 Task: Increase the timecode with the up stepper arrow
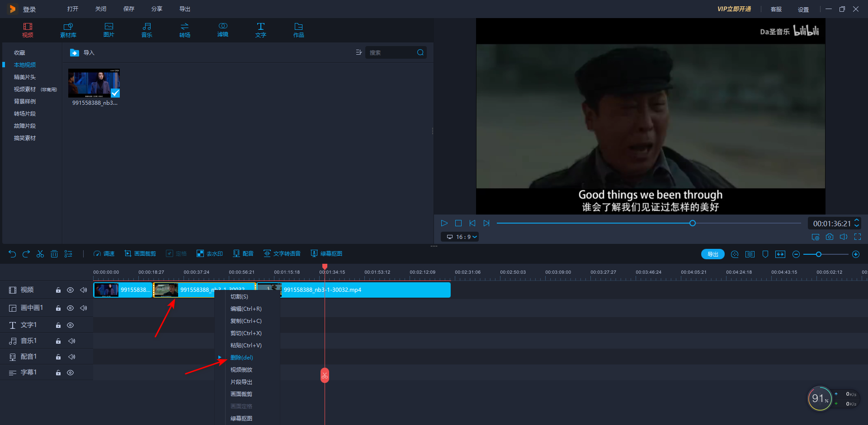point(856,220)
